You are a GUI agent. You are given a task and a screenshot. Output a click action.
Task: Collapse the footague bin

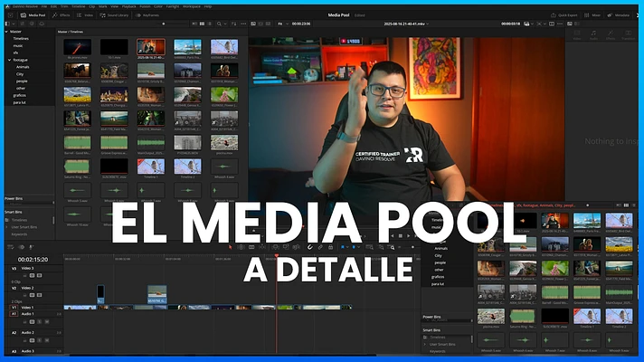(x=9, y=60)
